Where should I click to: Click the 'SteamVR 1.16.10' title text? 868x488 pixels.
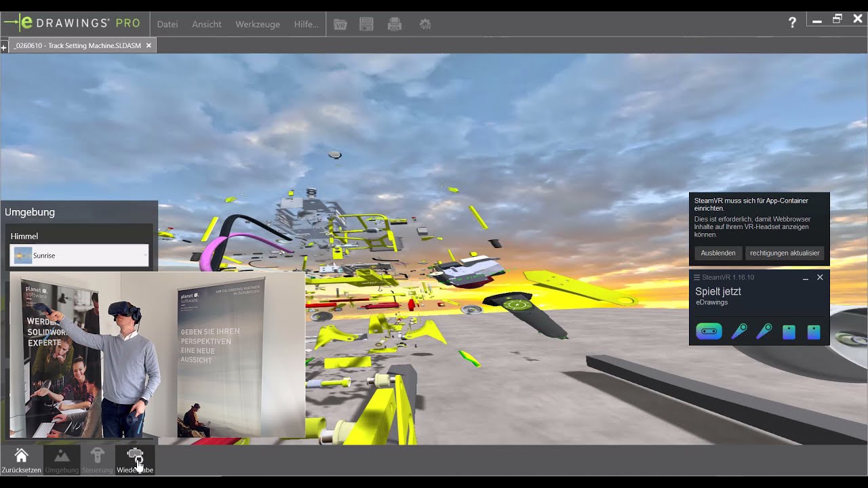tap(728, 277)
